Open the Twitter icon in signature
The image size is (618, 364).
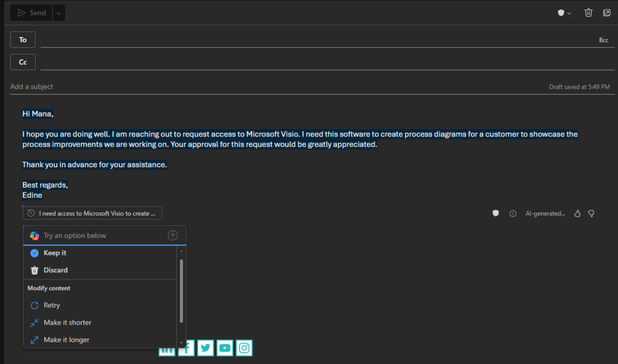coord(205,348)
